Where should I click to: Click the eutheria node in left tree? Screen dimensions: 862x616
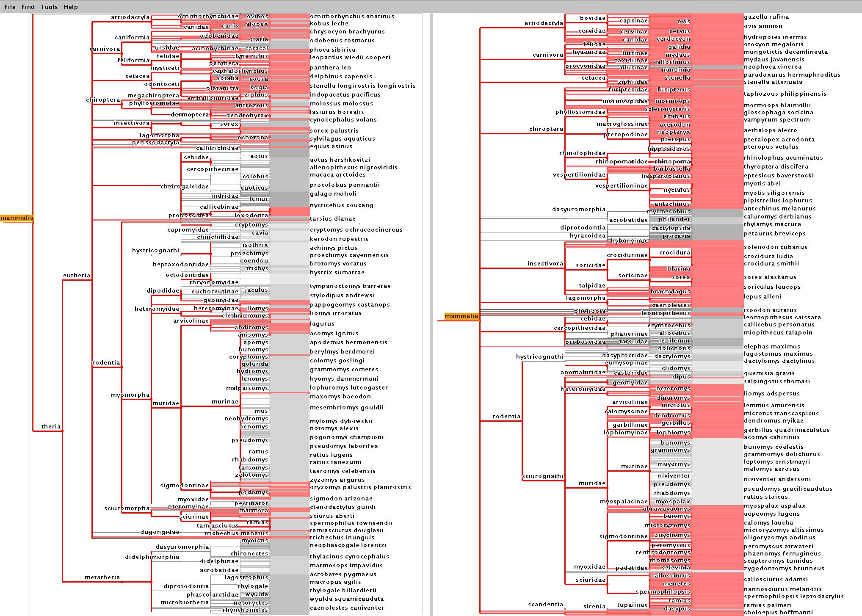coord(77,275)
